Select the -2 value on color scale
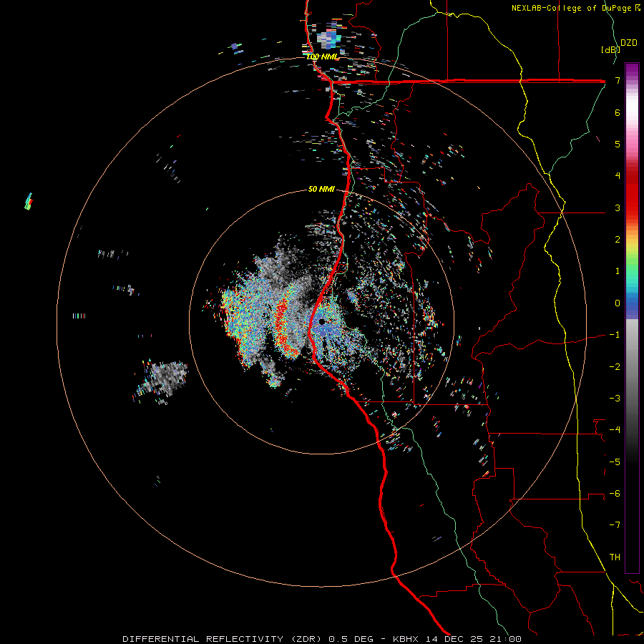This screenshot has width=644, height=644. pyautogui.click(x=615, y=366)
